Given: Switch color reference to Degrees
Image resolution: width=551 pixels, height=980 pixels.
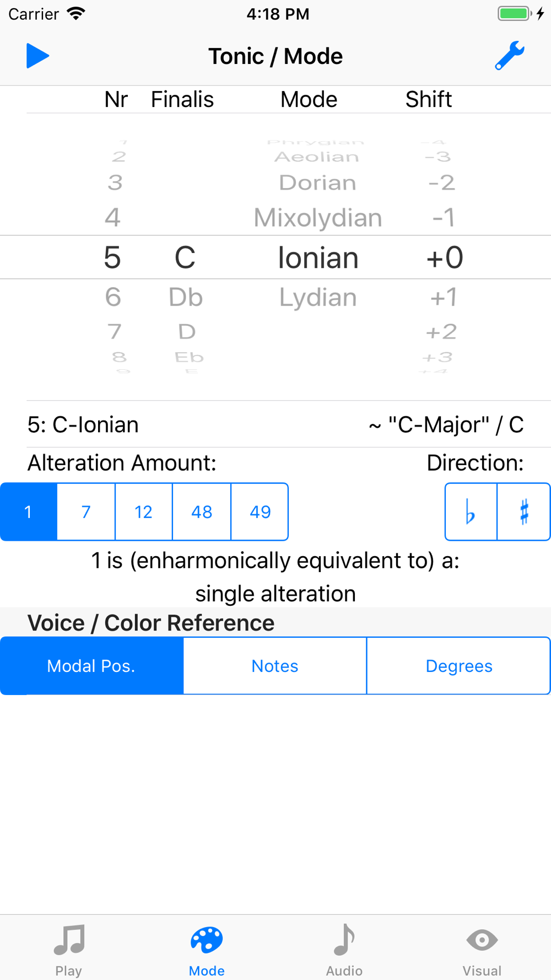Looking at the screenshot, I should coord(458,666).
